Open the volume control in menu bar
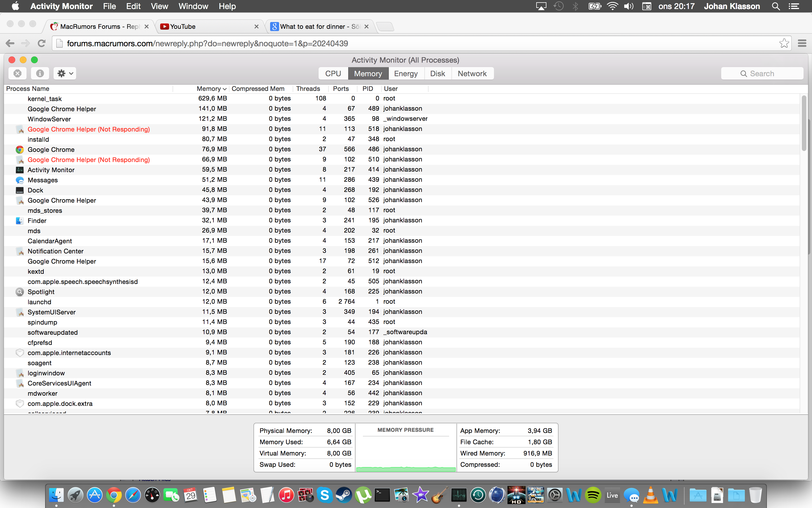 pyautogui.click(x=628, y=6)
